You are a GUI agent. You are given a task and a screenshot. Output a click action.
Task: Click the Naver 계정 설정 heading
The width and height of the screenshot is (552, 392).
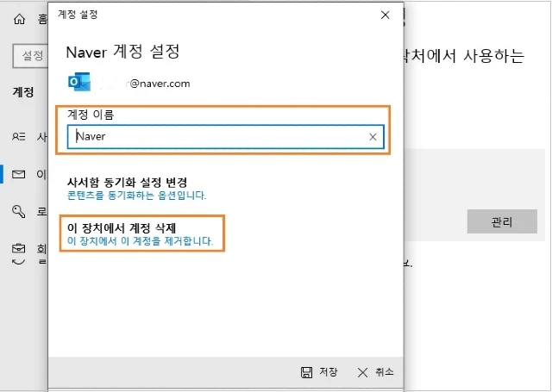pos(122,52)
